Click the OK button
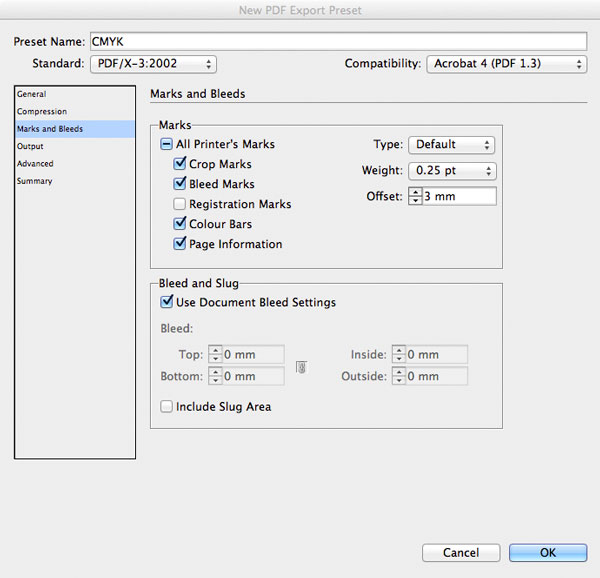The image size is (600, 578). pos(548,553)
